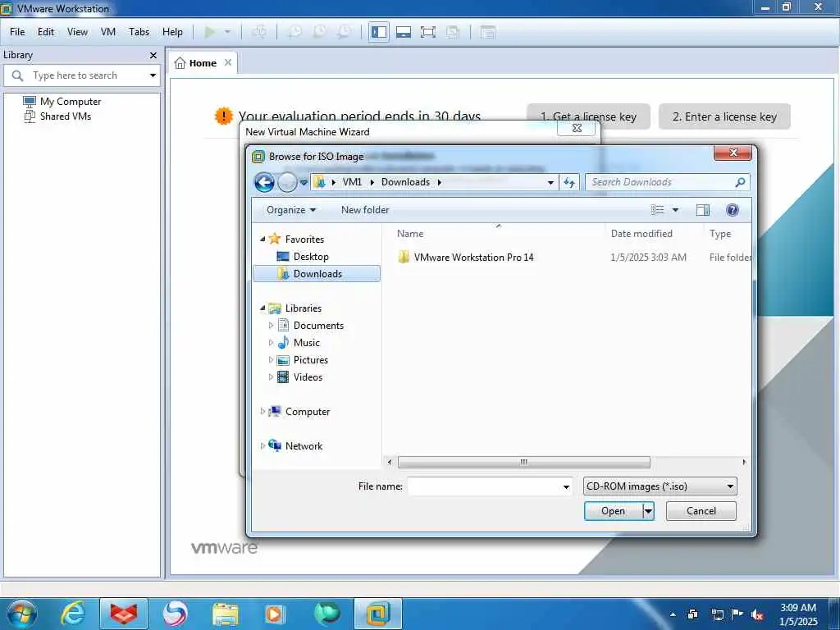Select Shared VMs in the Library
Screen dimensions: 840x630
58,116
